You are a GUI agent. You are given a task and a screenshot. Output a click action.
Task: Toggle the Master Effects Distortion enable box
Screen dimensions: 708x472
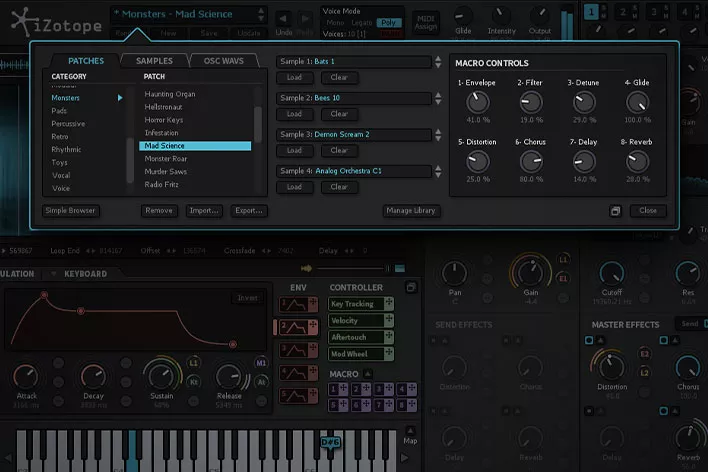[591, 341]
